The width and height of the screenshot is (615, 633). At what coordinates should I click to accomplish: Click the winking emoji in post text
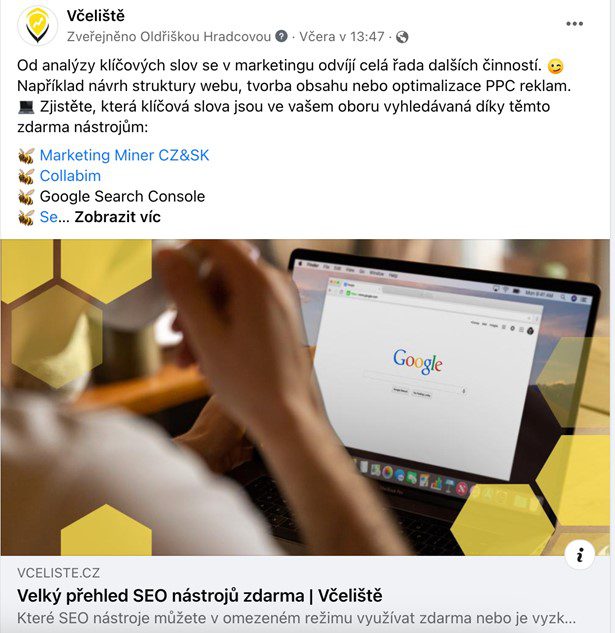point(555,66)
